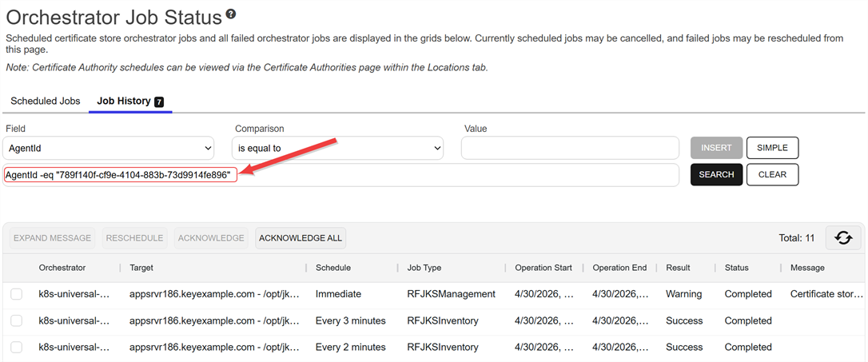Sort by the Status column header

click(x=736, y=268)
